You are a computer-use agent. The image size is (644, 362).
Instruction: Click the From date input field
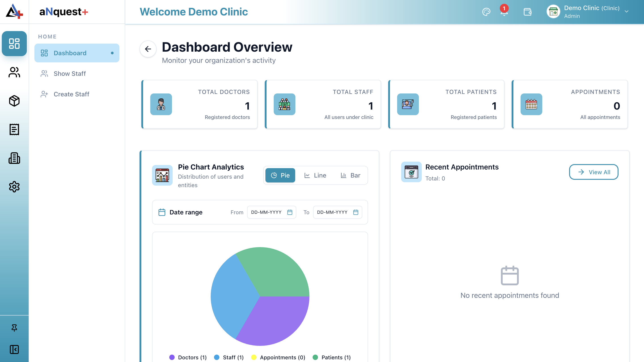(x=271, y=212)
